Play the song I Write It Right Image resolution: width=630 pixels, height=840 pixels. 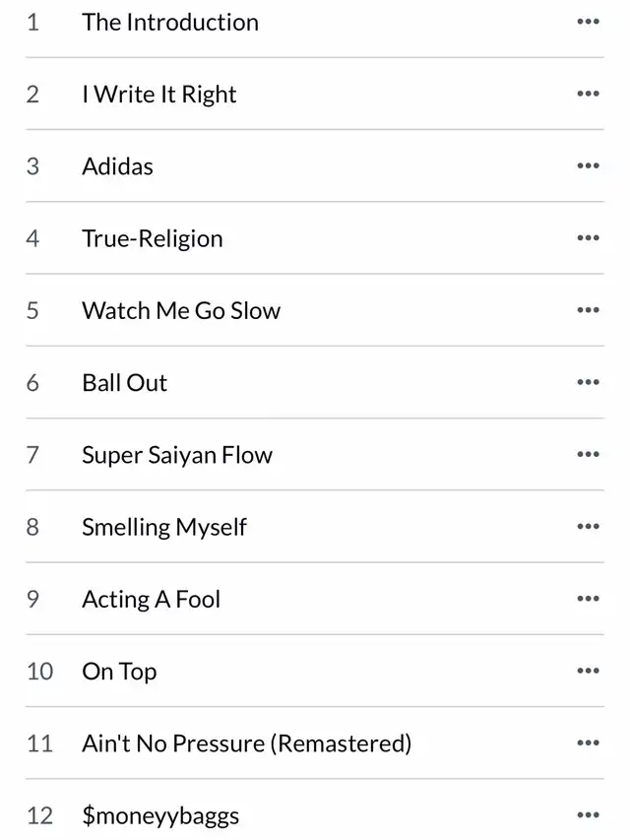coord(159,94)
